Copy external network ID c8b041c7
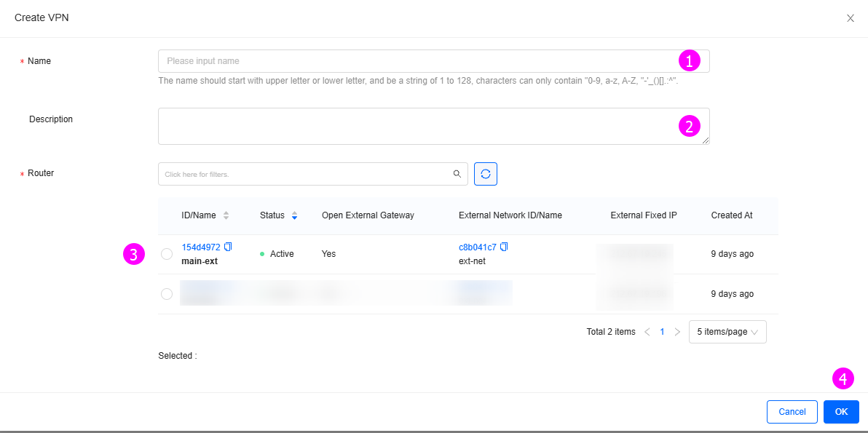The height and width of the screenshot is (433, 868). [504, 247]
